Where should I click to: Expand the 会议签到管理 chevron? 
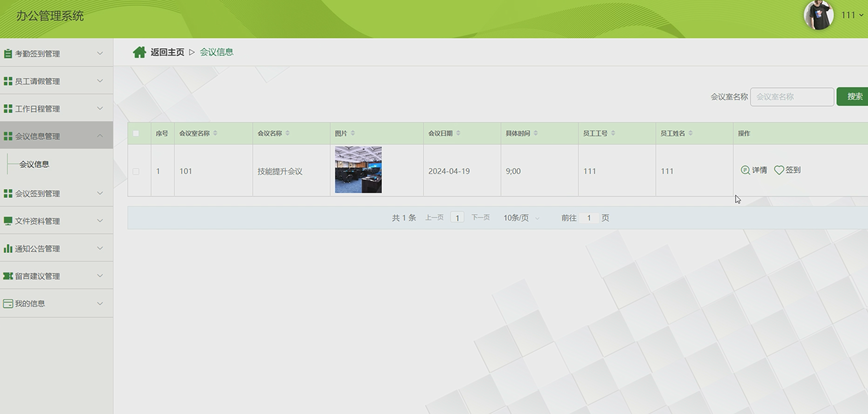coord(100,193)
